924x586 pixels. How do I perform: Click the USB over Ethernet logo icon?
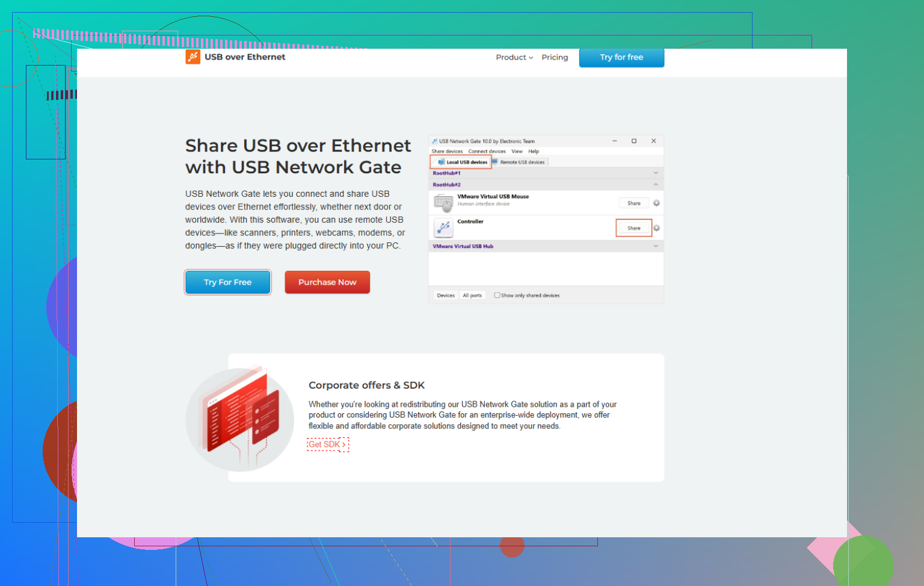tap(192, 57)
